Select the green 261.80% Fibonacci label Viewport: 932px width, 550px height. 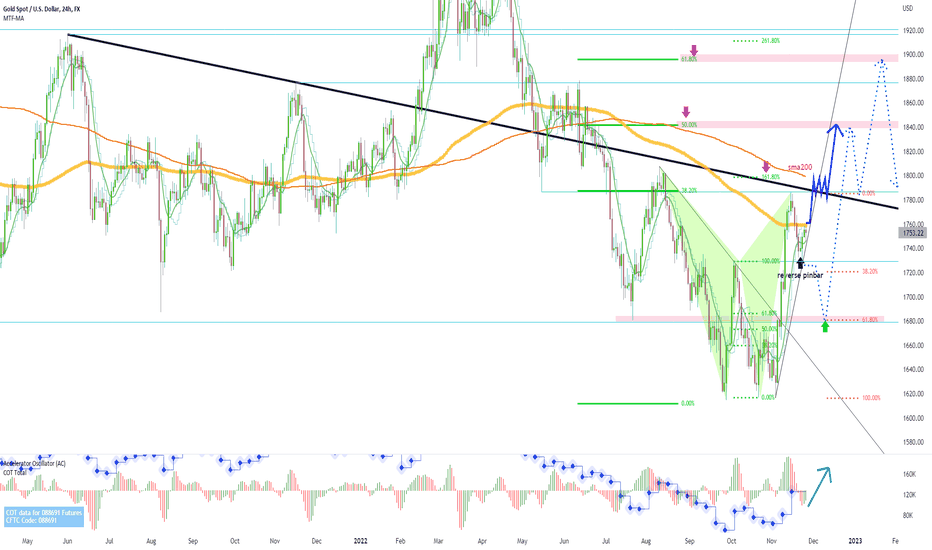[770, 41]
